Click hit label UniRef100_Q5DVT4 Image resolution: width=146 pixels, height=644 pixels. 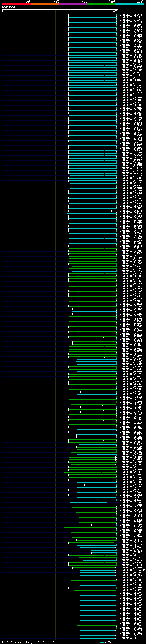131,22
